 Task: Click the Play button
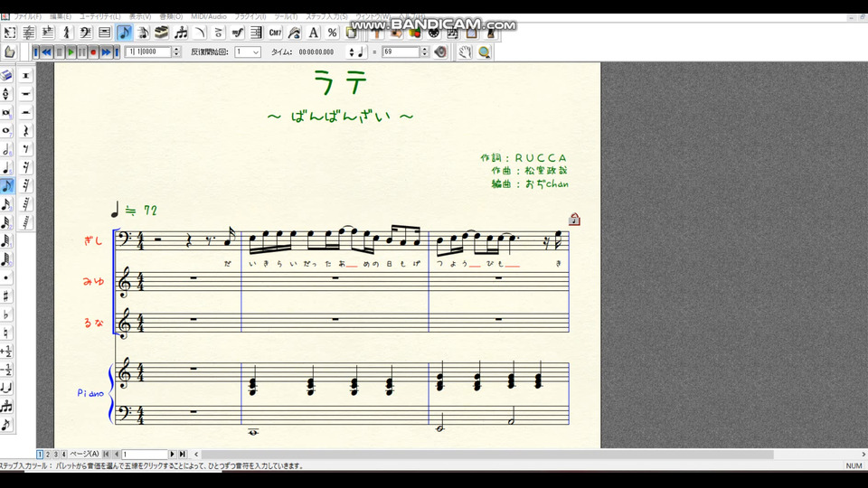click(71, 52)
